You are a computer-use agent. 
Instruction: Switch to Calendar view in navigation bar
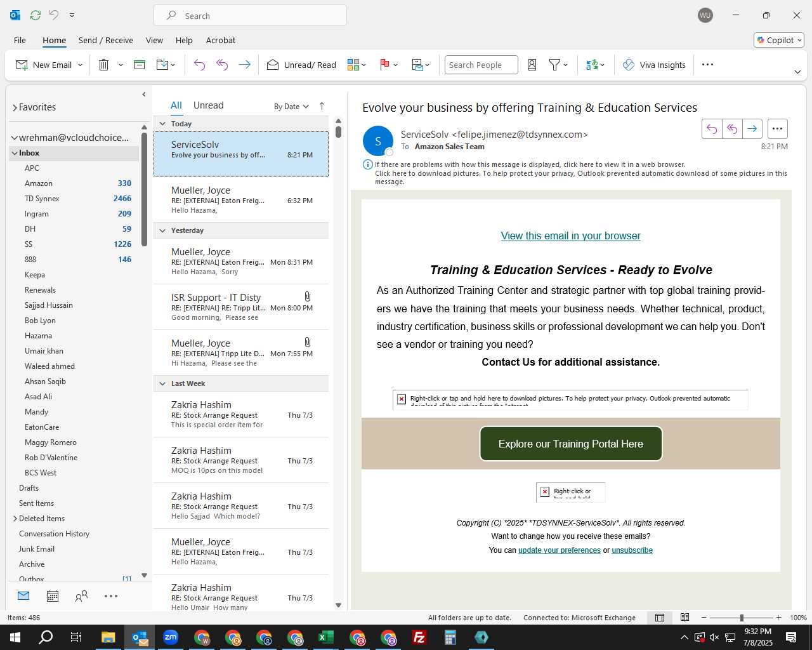[53, 596]
